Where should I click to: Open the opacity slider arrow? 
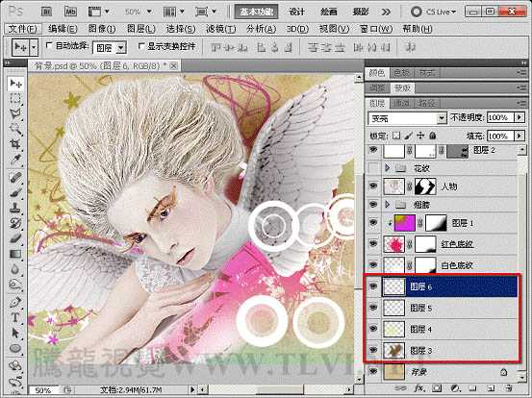(x=519, y=117)
